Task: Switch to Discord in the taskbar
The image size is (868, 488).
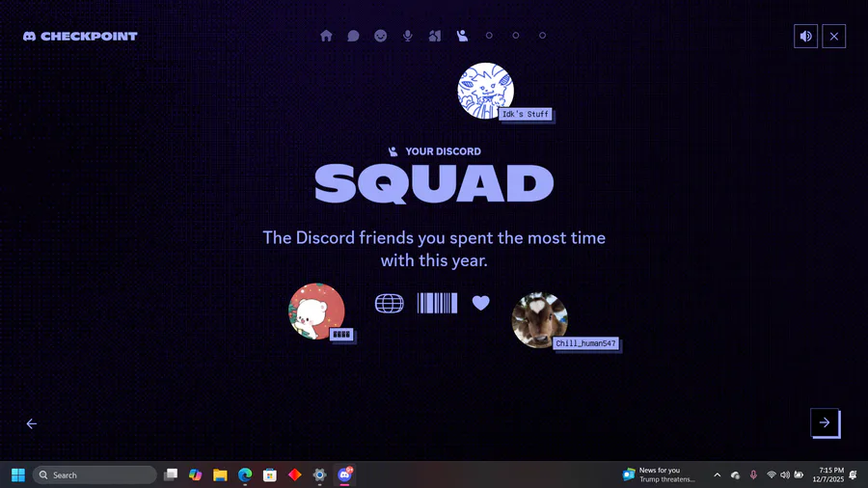Action: click(x=345, y=474)
